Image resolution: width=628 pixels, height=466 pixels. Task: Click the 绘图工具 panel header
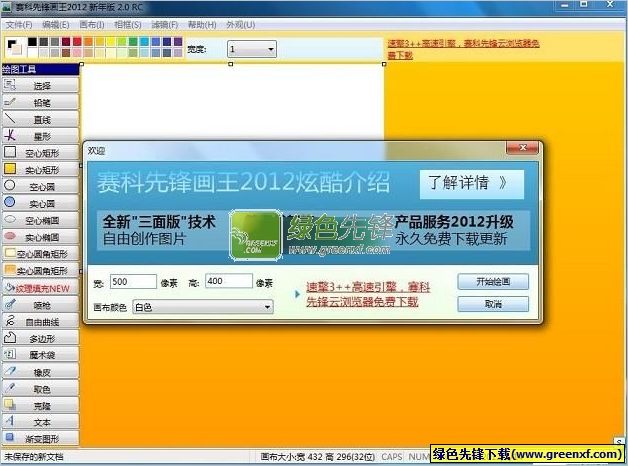(x=40, y=70)
